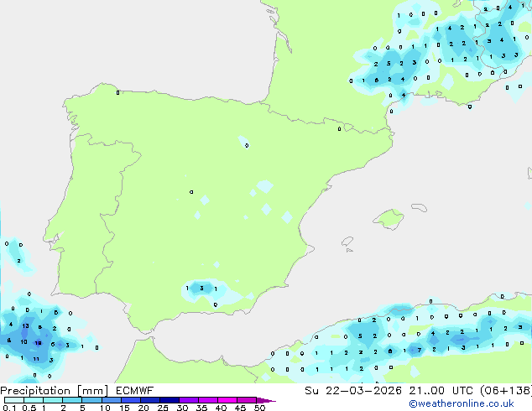Click the 30–35 mm purple legend box

(189, 400)
